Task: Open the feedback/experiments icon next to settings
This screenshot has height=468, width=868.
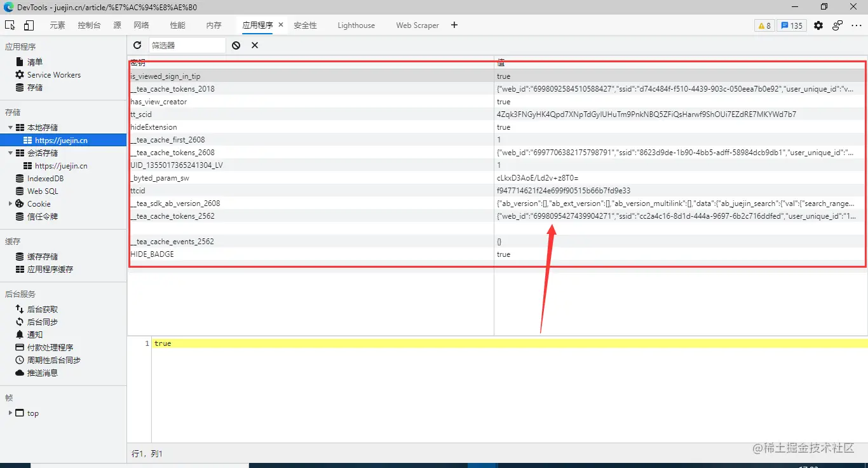Action: click(x=837, y=25)
